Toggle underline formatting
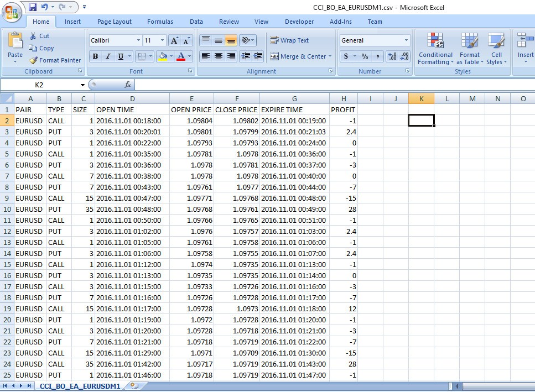Viewport: 535px width, 392px height. point(121,56)
